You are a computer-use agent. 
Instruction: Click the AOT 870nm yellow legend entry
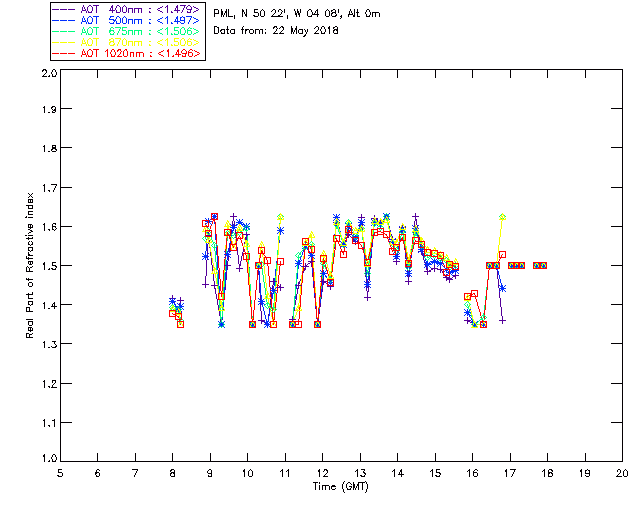126,42
